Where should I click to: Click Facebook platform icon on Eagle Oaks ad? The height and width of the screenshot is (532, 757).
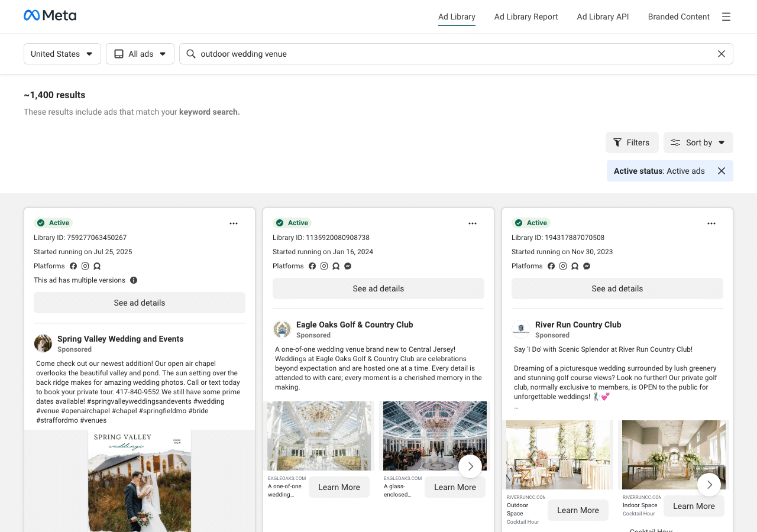click(x=312, y=266)
